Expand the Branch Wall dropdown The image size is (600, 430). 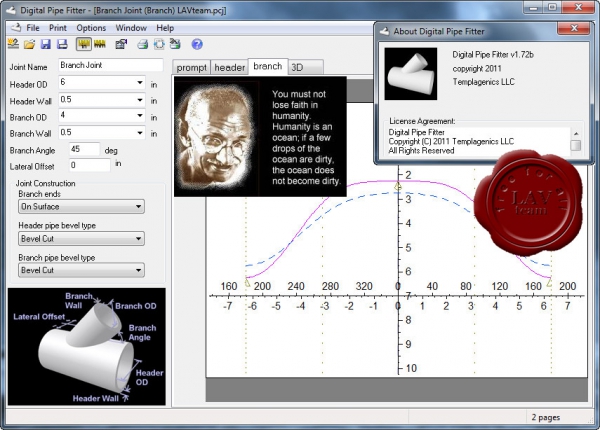pyautogui.click(x=140, y=133)
